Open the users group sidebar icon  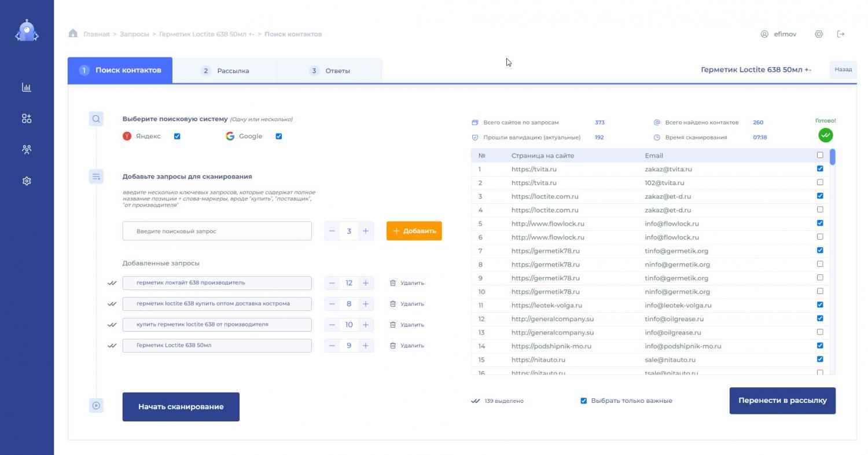click(x=27, y=149)
